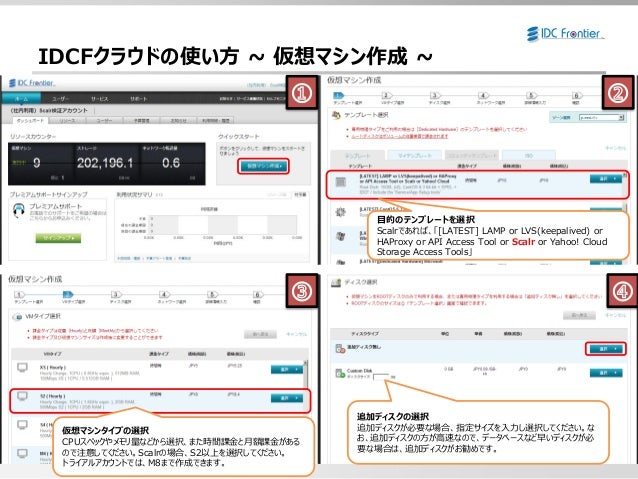Open the ユーザー item in the dark top navigation

point(61,99)
